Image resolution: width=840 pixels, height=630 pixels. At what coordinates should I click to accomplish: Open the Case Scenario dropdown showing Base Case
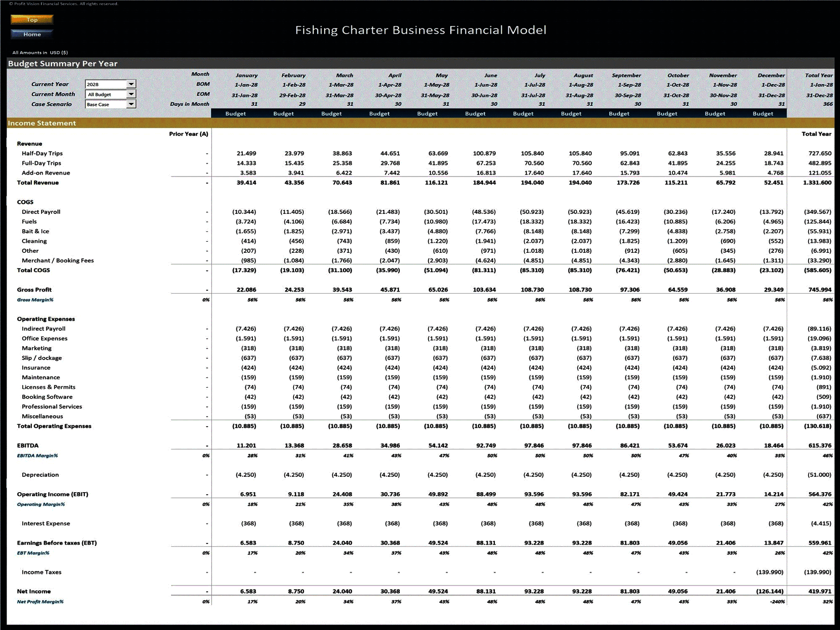[x=107, y=104]
